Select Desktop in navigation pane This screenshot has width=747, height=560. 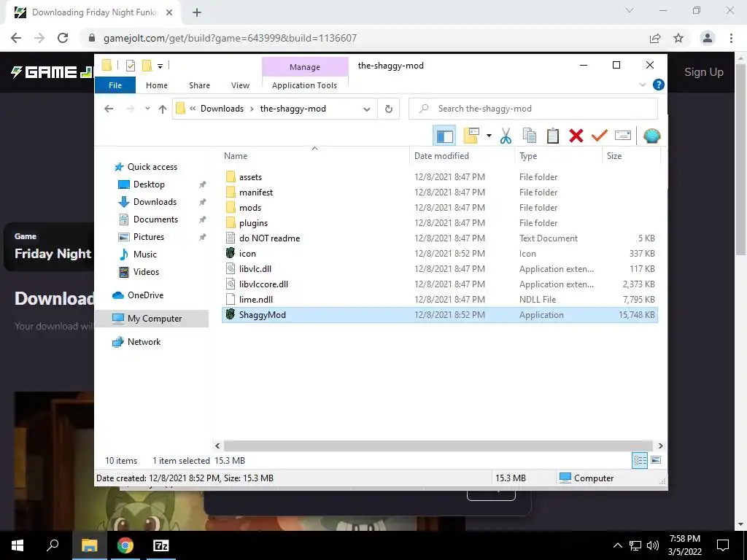tap(149, 184)
